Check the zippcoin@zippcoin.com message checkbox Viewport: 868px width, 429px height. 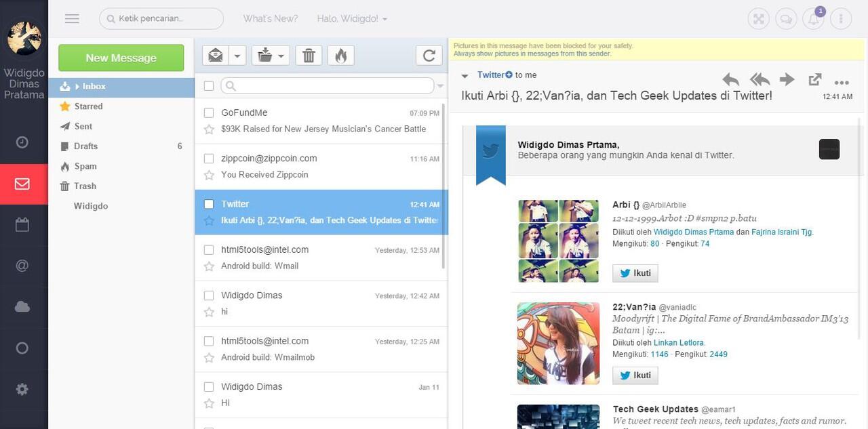(x=209, y=158)
